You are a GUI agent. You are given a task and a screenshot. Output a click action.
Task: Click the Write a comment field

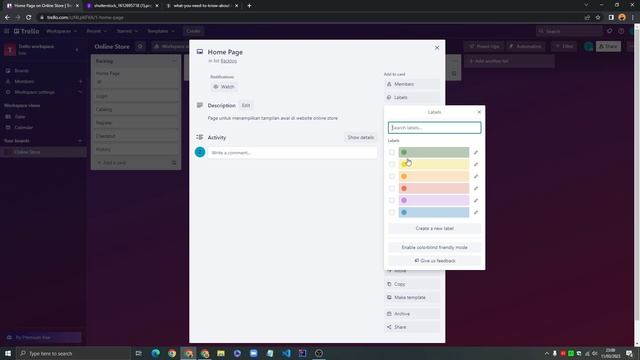coord(292,153)
